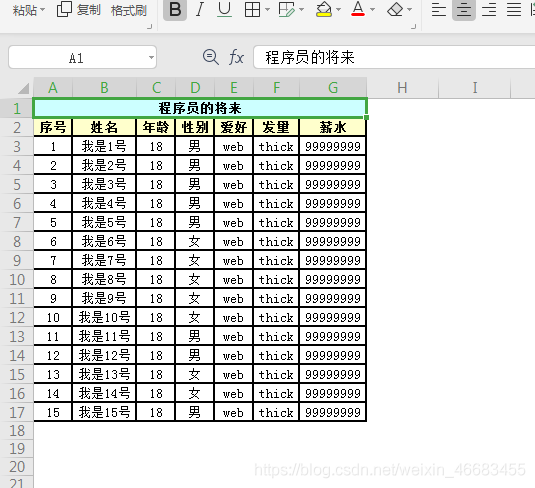
Task: Select center alignment icon
Action: 464,10
